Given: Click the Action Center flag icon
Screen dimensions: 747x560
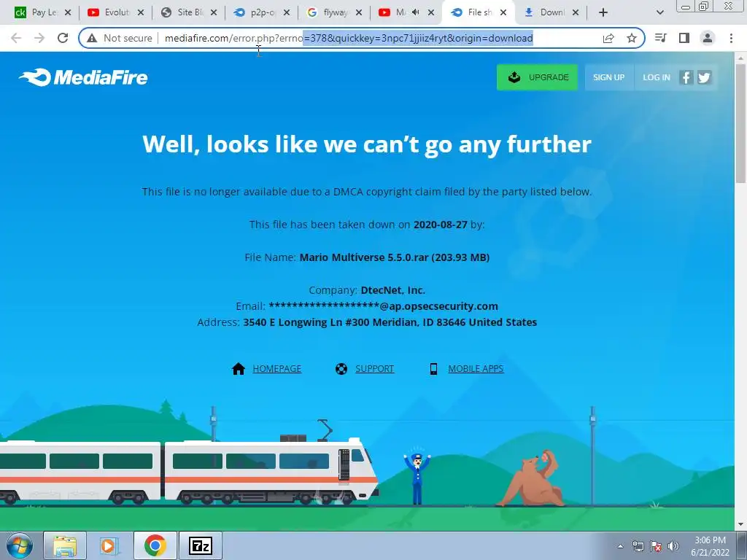Looking at the screenshot, I should pyautogui.click(x=656, y=546).
